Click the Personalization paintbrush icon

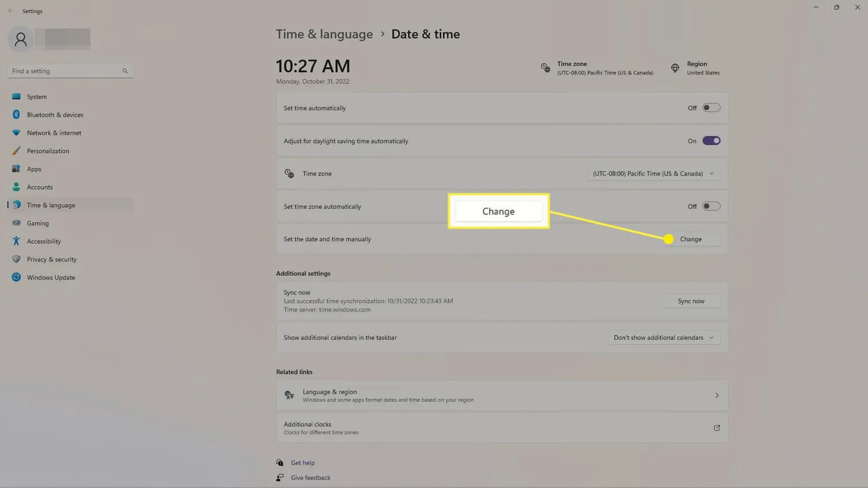(16, 151)
